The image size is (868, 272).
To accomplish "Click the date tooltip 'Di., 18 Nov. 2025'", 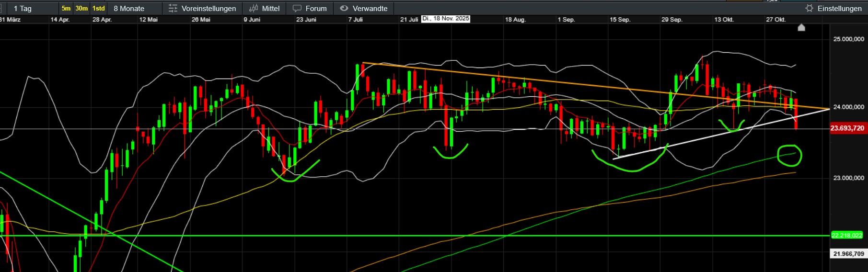I will [446, 19].
